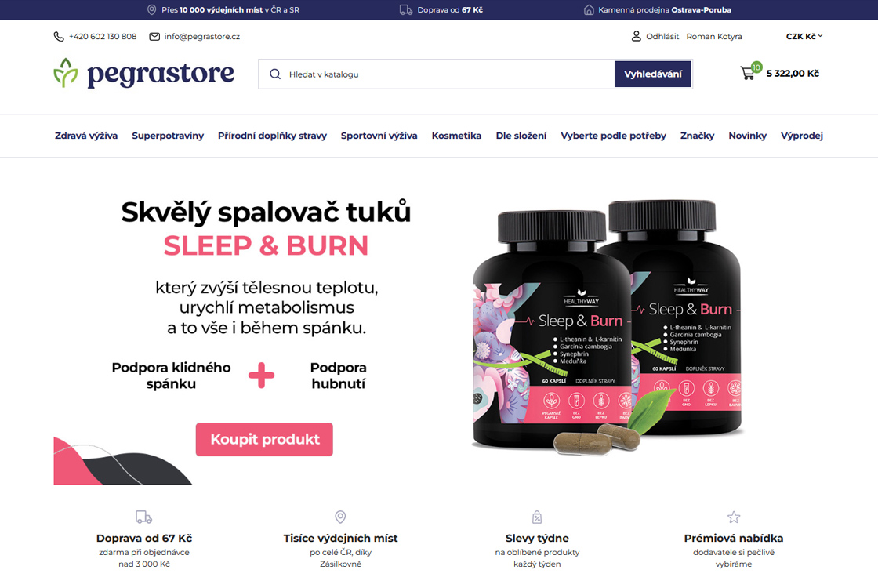
Task: Click the Koupit produkt button
Action: tap(264, 439)
